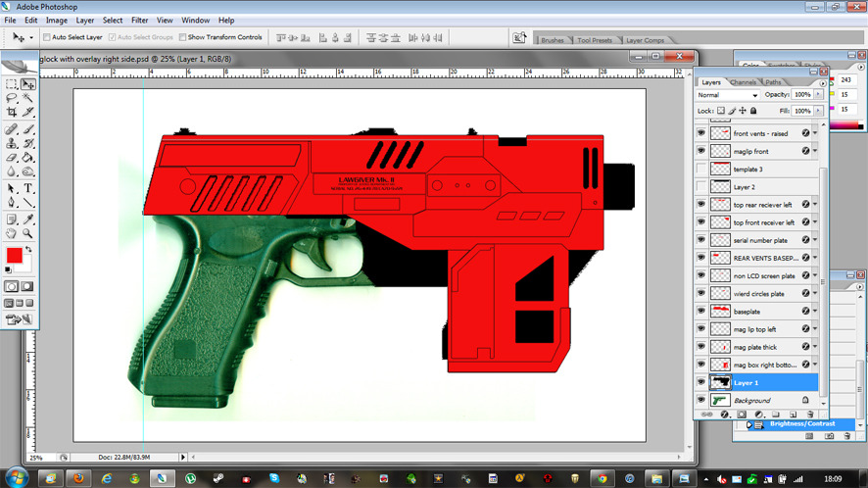The width and height of the screenshot is (868, 488).
Task: Click the red foreground color swatch
Action: (15, 256)
